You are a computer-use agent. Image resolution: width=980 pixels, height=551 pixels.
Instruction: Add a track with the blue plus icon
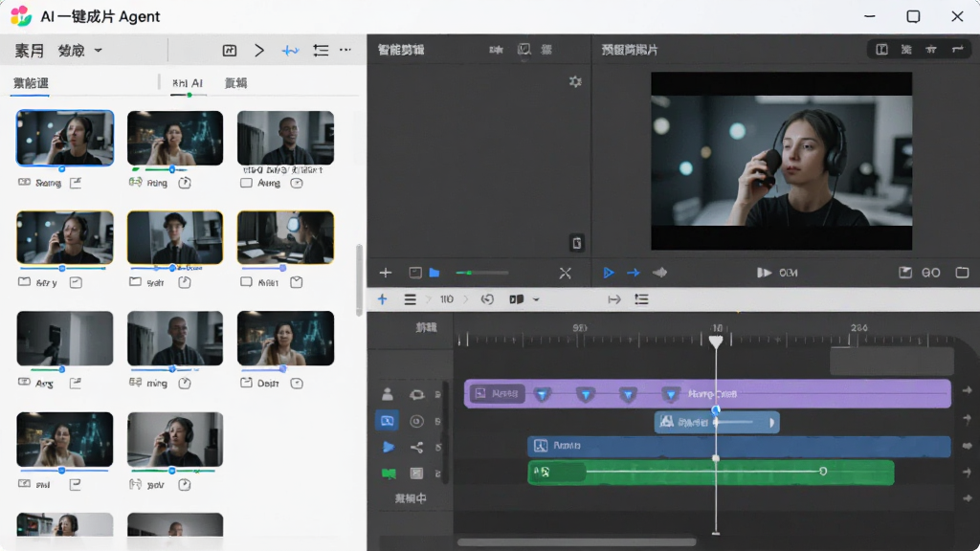pyautogui.click(x=383, y=299)
